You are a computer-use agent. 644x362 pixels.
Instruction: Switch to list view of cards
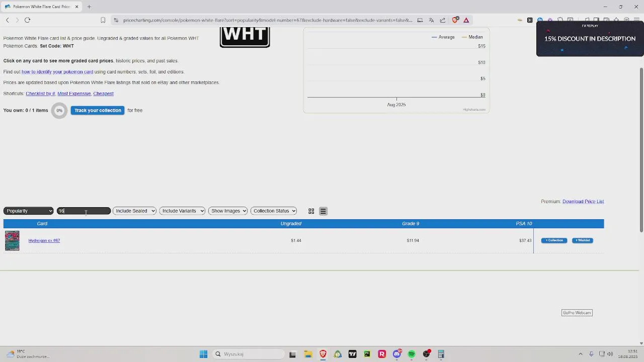pos(323,211)
